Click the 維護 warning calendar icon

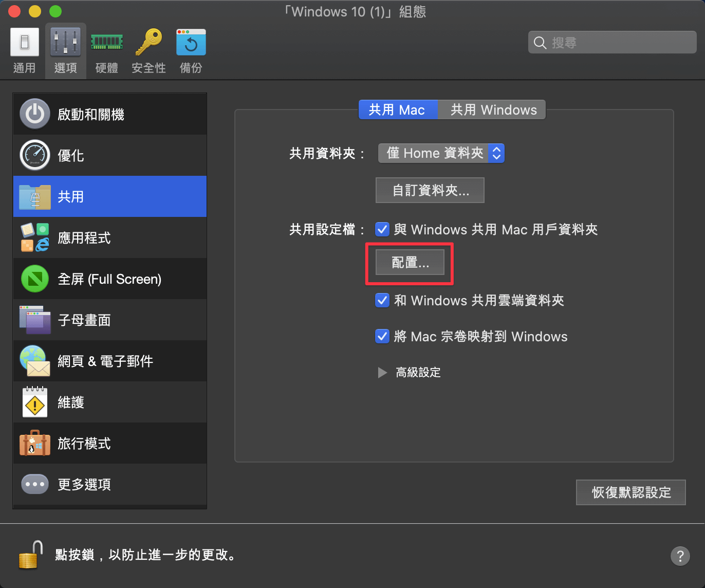point(35,402)
